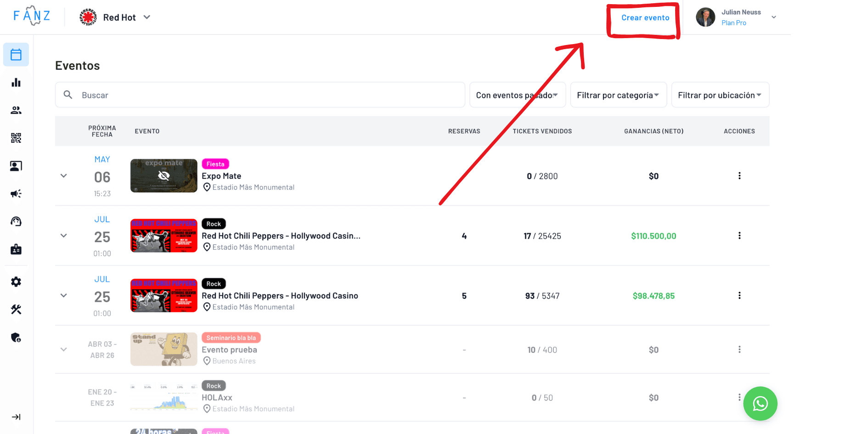Open the Evento prueba event title
Screen dimensions: 868x434
coord(229,350)
